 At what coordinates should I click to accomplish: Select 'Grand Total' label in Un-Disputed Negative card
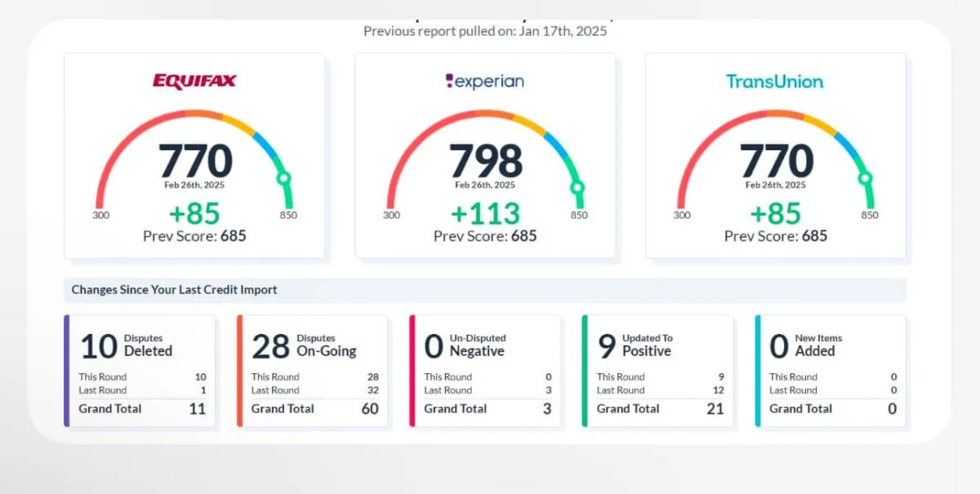456,408
